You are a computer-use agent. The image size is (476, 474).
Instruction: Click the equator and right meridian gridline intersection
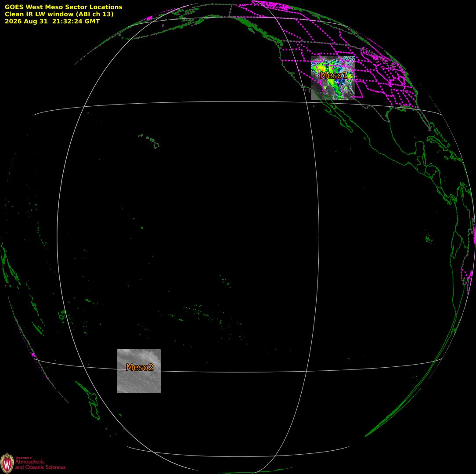(x=319, y=237)
